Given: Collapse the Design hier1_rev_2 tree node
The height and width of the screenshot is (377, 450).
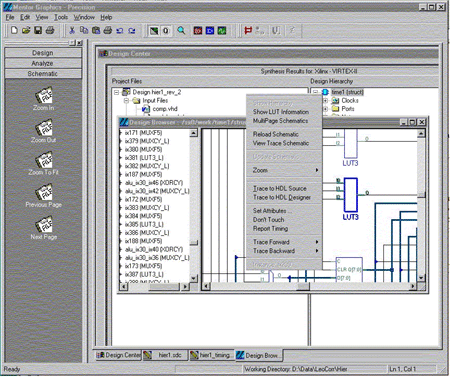Looking at the screenshot, I should coord(116,92).
